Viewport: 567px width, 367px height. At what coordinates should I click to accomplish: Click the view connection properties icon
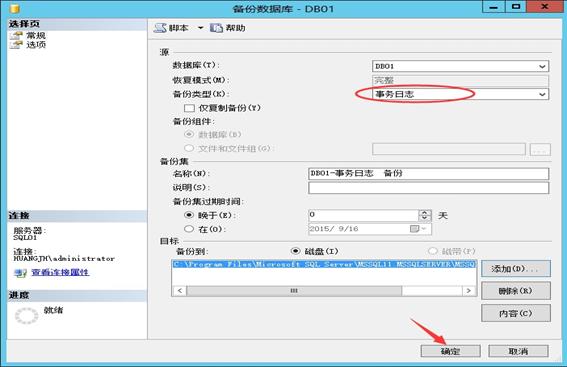20,273
